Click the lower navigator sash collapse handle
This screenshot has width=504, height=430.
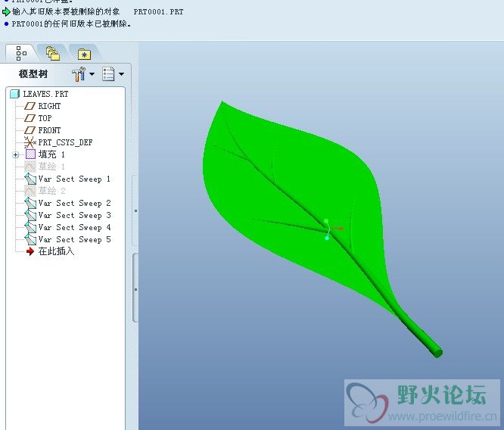[x=135, y=289]
